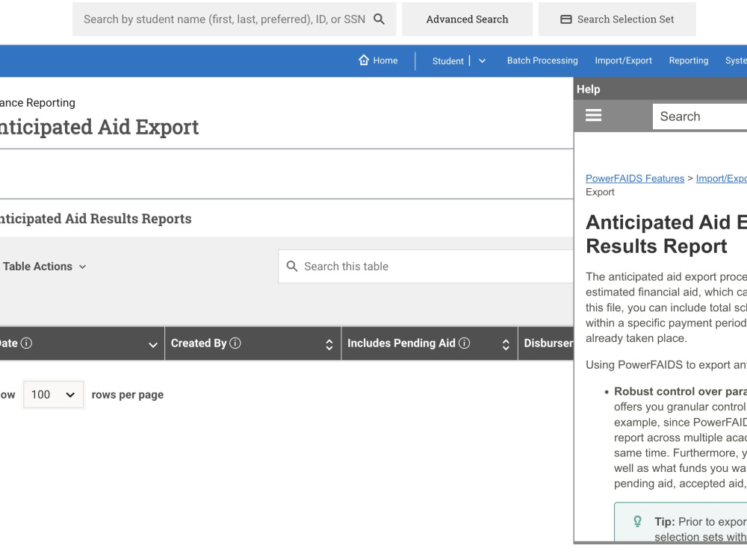
Task: Sort by Created By column arrows
Action: [329, 345]
